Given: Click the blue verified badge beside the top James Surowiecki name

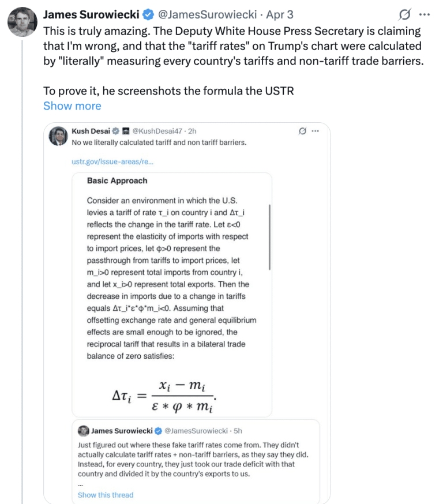Looking at the screenshot, I should point(148,14).
